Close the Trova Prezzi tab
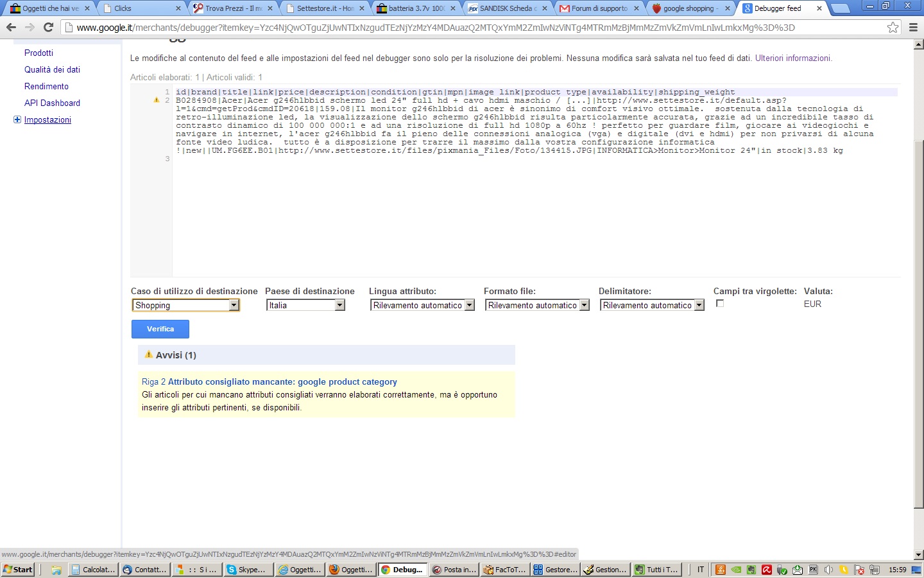The width and height of the screenshot is (924, 578). (x=269, y=8)
